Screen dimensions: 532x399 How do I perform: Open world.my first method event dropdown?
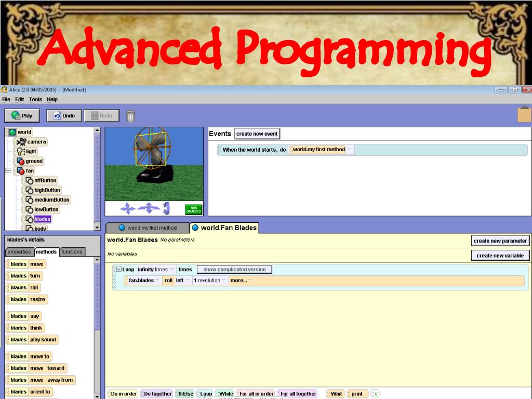pyautogui.click(x=350, y=149)
